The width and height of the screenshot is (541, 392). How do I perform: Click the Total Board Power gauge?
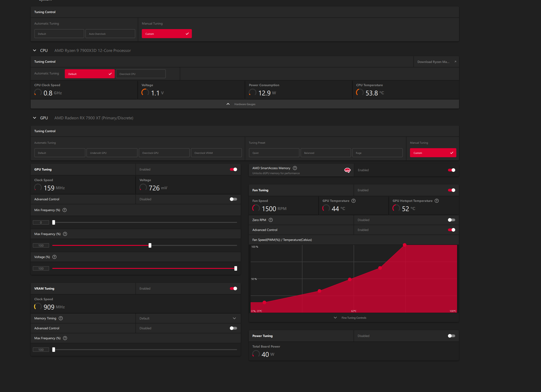click(256, 354)
